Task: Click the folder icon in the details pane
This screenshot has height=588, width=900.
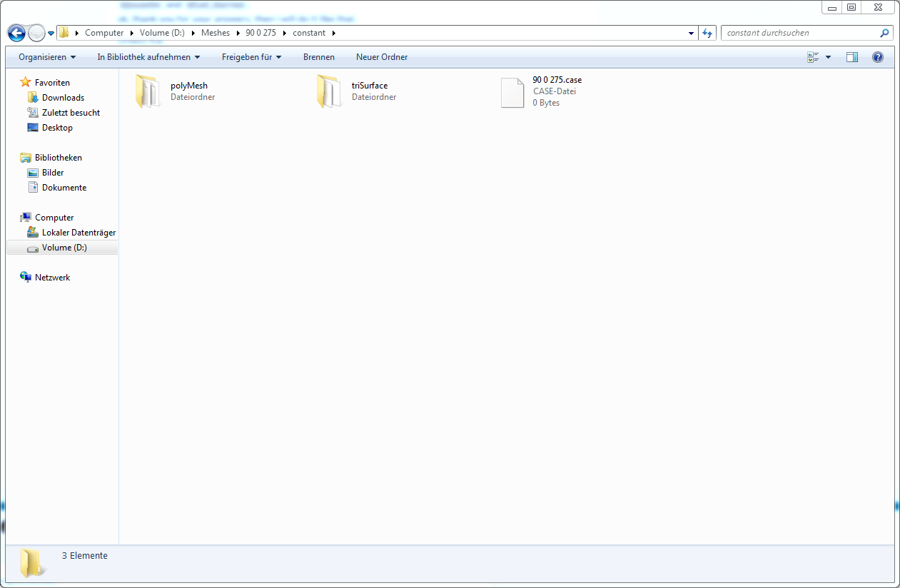Action: (x=33, y=563)
